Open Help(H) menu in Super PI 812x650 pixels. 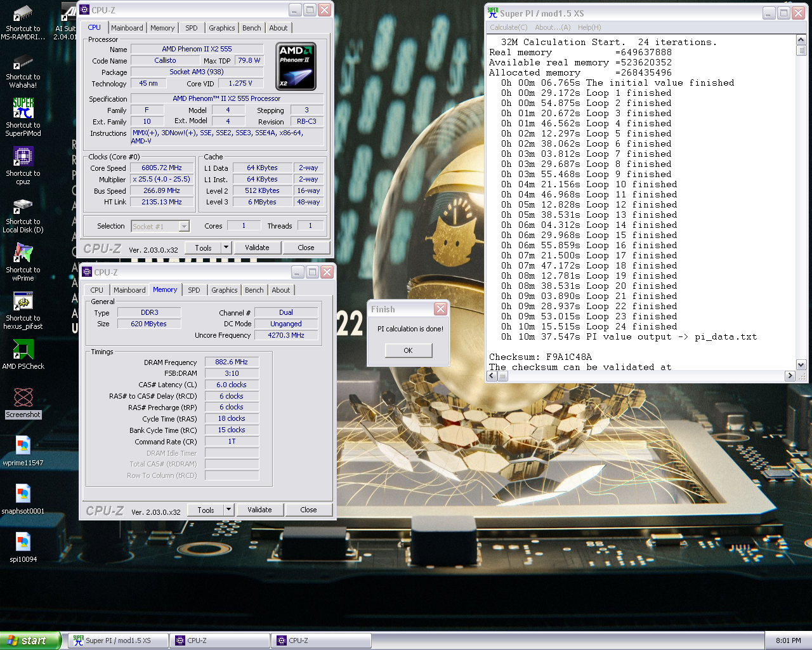[589, 27]
